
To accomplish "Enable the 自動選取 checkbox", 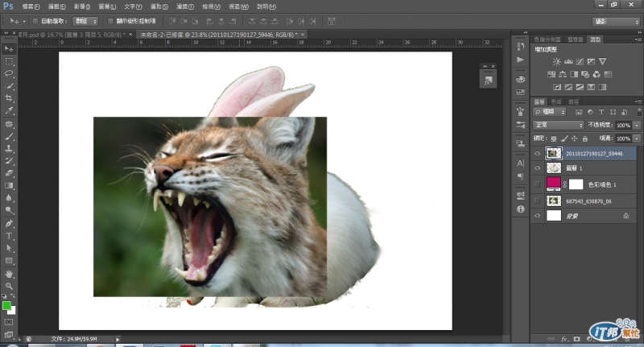I will tap(35, 21).
